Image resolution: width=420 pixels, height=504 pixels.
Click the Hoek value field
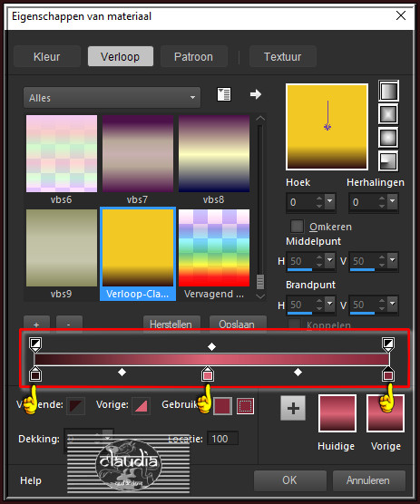(300, 202)
